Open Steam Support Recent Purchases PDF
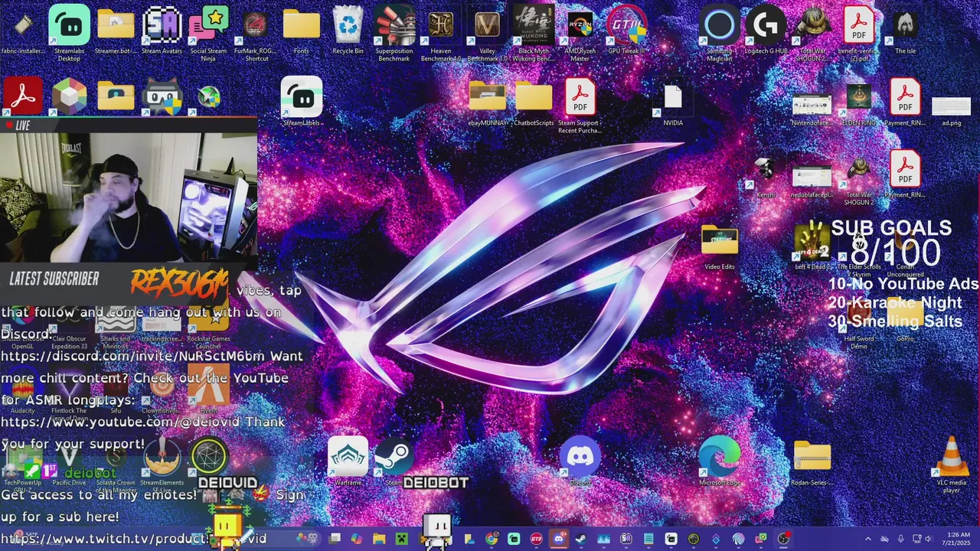Screen dimensions: 980x551 580,106
